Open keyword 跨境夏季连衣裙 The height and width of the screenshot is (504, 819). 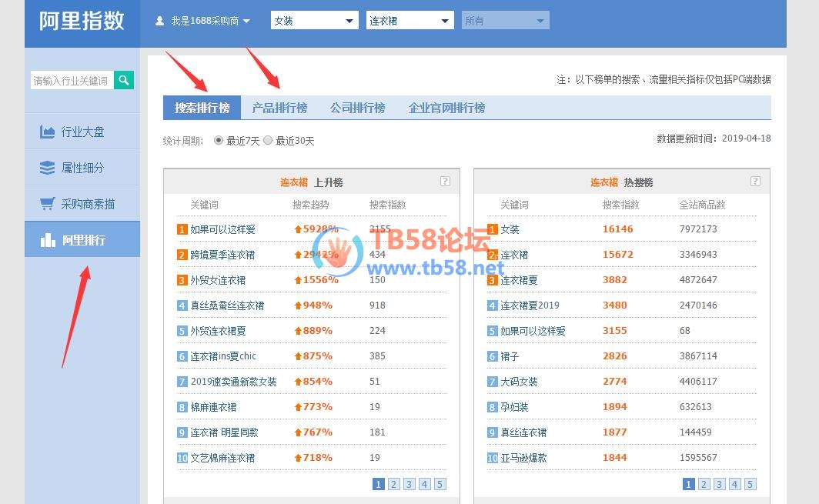[x=222, y=255]
